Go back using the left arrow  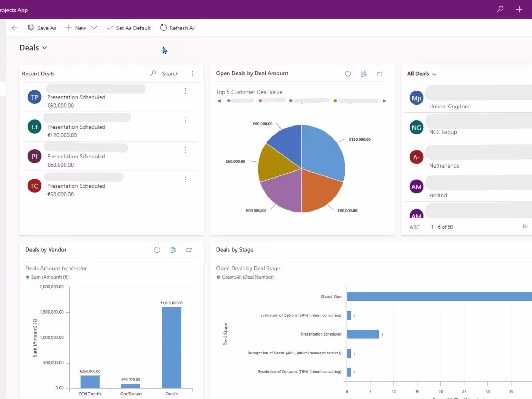[15, 28]
